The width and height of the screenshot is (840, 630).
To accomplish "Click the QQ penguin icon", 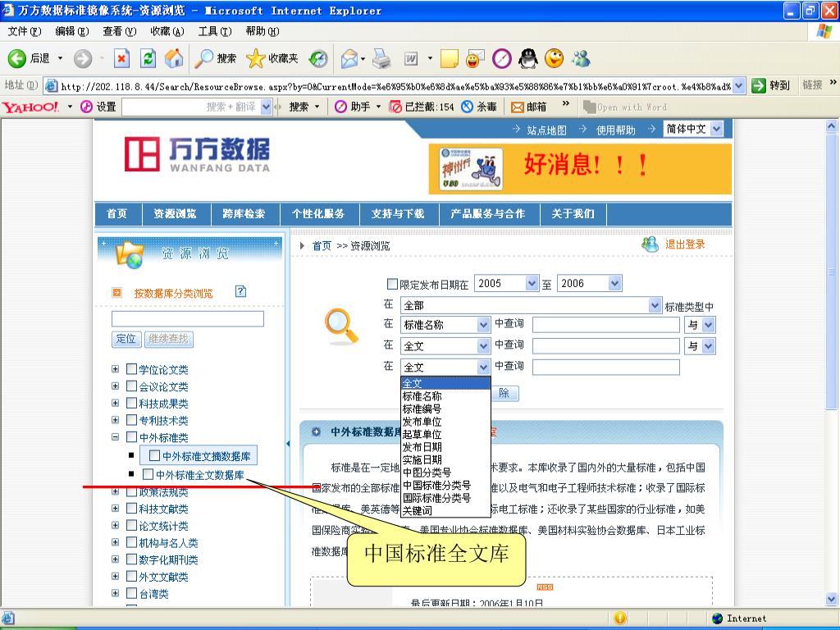I will [528, 58].
